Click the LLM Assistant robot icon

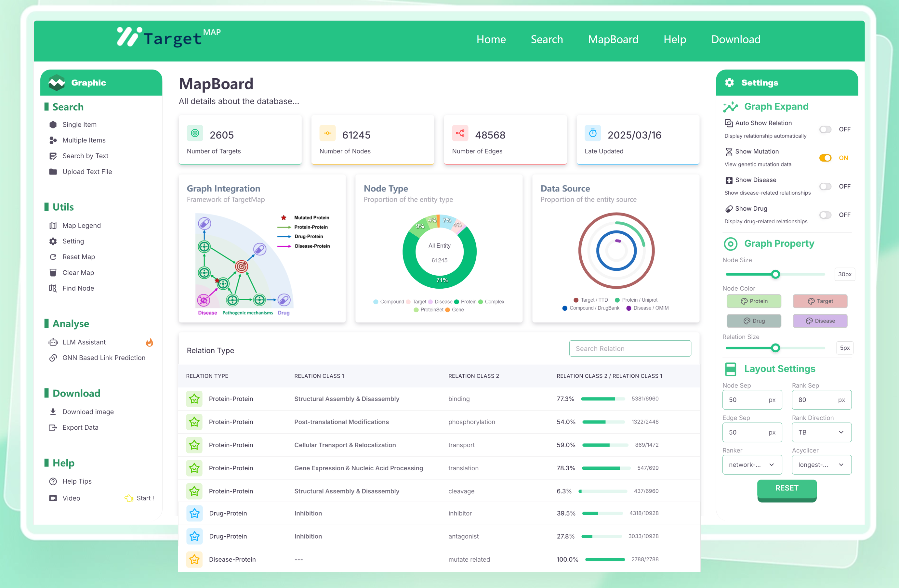53,342
